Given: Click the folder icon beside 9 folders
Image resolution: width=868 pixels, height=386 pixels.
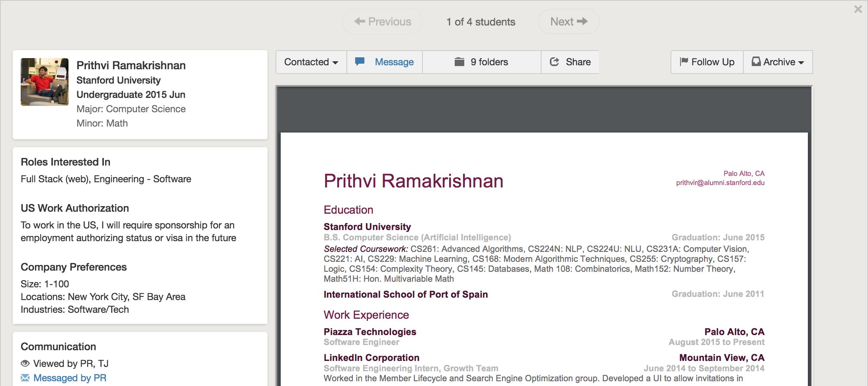Looking at the screenshot, I should pyautogui.click(x=459, y=62).
